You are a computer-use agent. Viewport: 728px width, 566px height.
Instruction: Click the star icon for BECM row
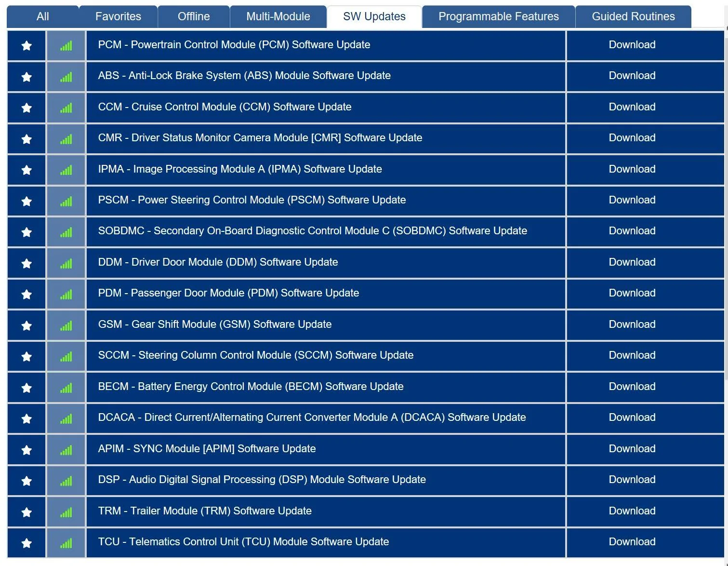(26, 388)
